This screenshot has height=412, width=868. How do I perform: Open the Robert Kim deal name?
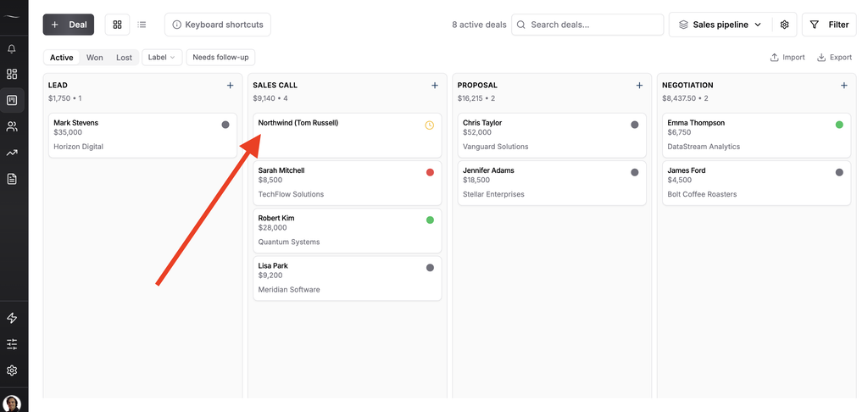coord(276,218)
